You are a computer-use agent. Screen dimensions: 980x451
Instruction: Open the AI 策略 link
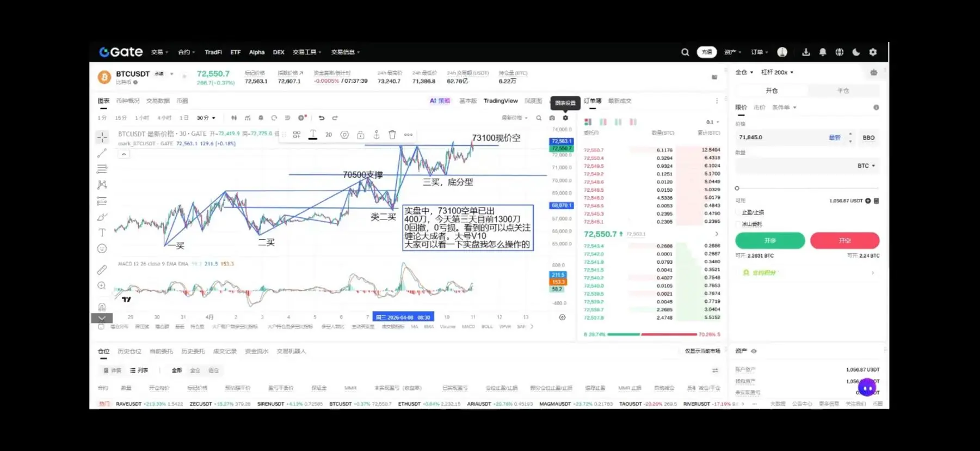click(440, 101)
